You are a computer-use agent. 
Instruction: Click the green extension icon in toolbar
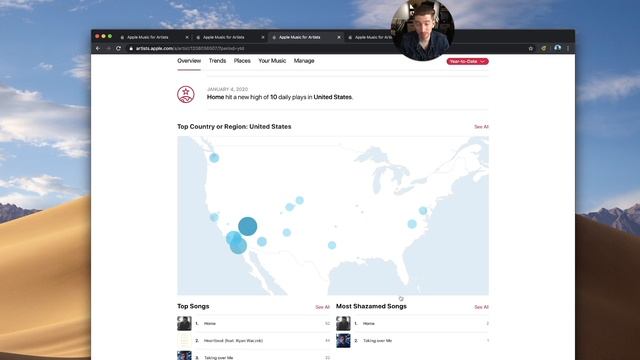point(543,48)
